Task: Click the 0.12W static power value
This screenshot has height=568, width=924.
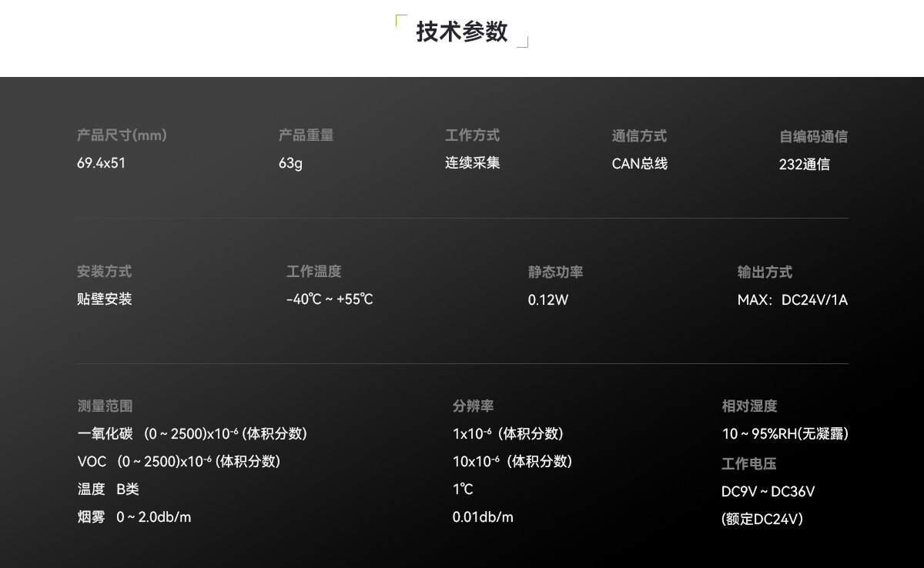Action: coord(548,300)
